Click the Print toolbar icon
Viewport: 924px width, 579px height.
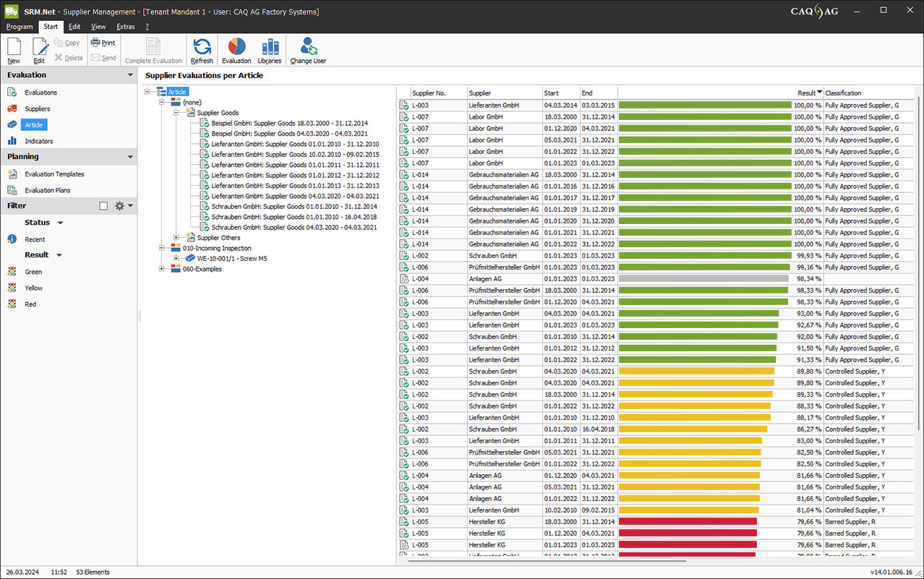click(103, 43)
